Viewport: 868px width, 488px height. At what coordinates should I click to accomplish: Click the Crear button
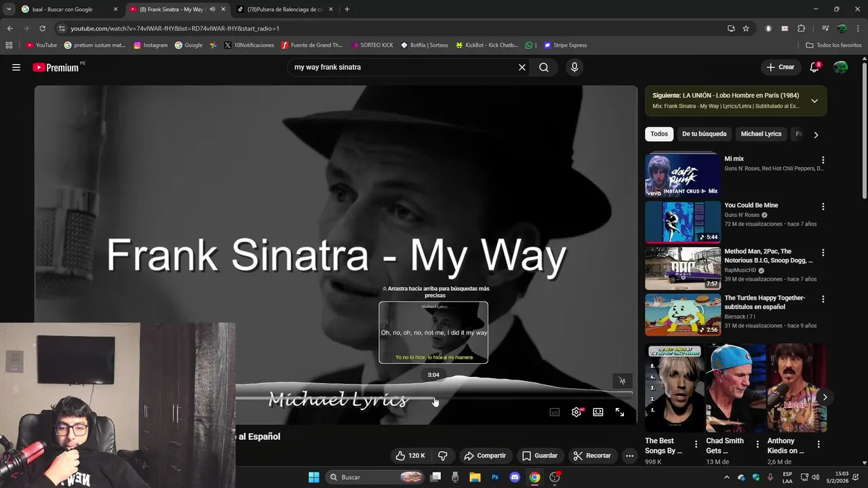tap(780, 67)
